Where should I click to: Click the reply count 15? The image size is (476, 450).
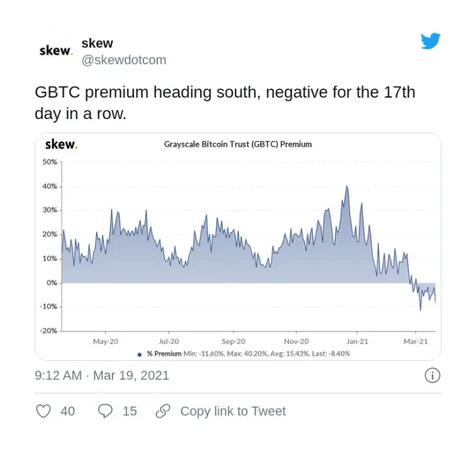129,411
